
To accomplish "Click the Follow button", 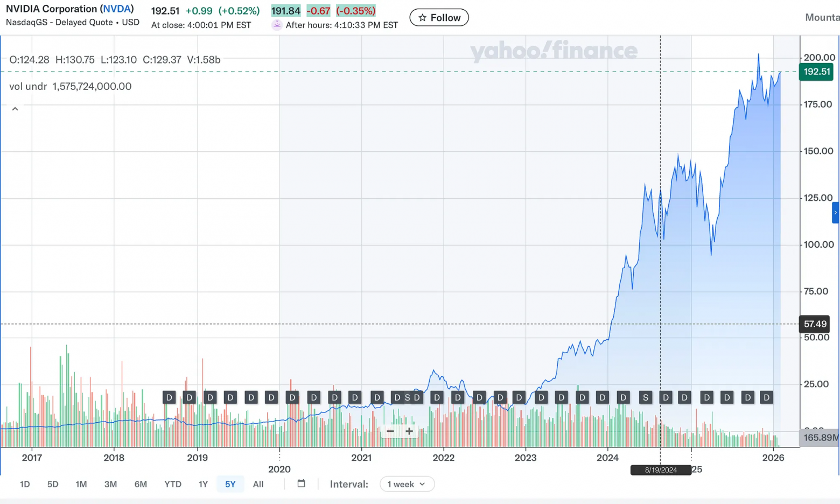I will [x=439, y=17].
